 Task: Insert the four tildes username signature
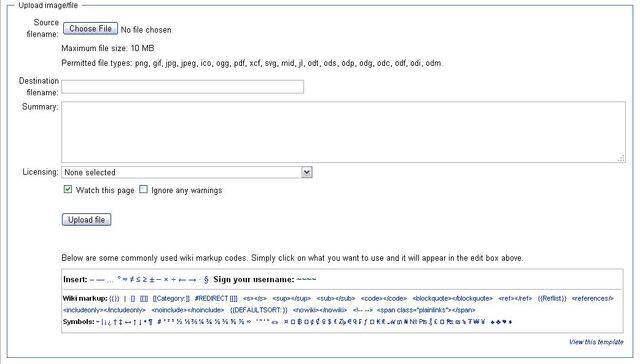point(306,280)
